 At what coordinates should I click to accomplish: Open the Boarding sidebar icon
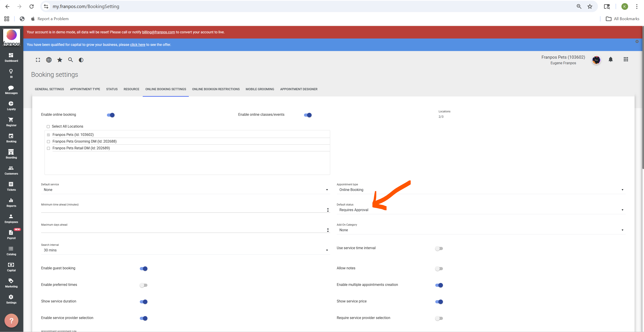pyautogui.click(x=11, y=154)
